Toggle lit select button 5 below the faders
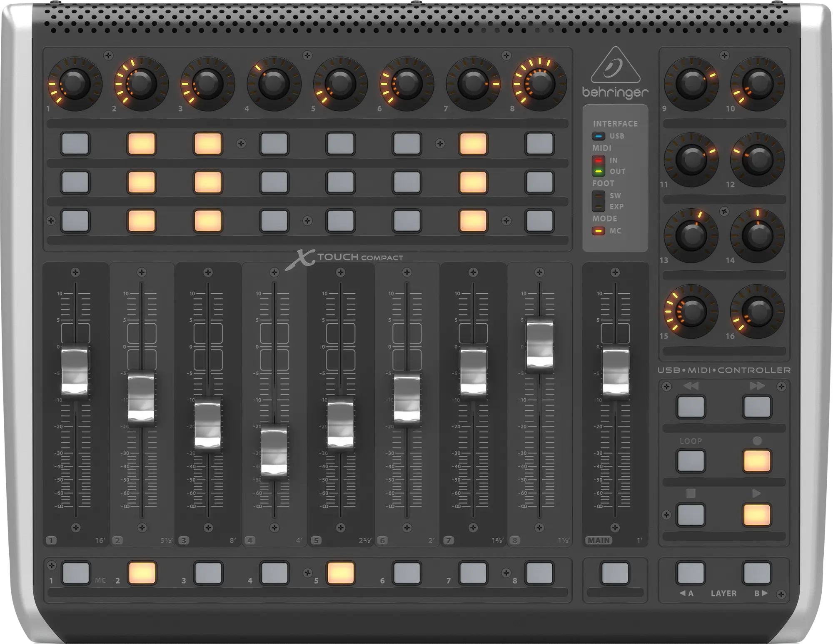 click(x=341, y=573)
